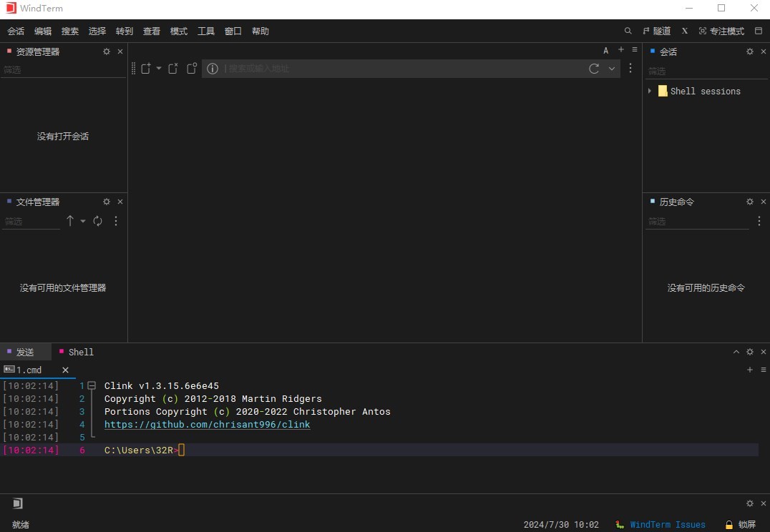
Task: Open a new session tab with the plus icon
Action: 620,49
